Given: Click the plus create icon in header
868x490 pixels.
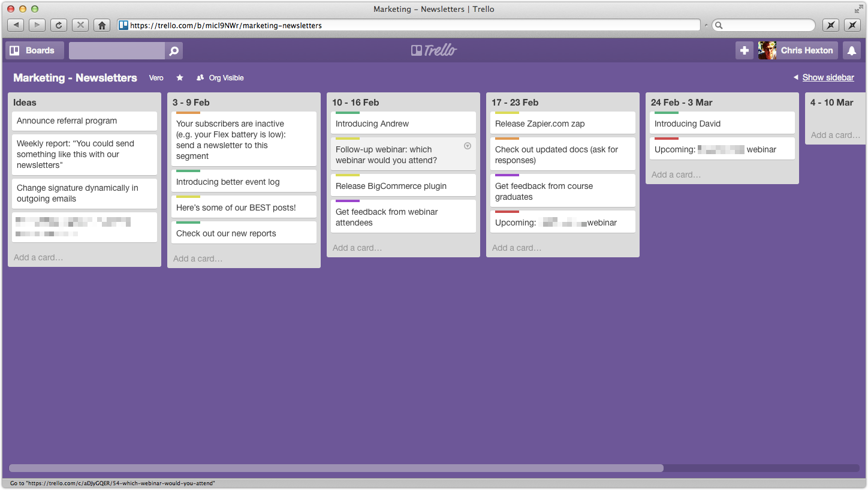Looking at the screenshot, I should pyautogui.click(x=744, y=51).
